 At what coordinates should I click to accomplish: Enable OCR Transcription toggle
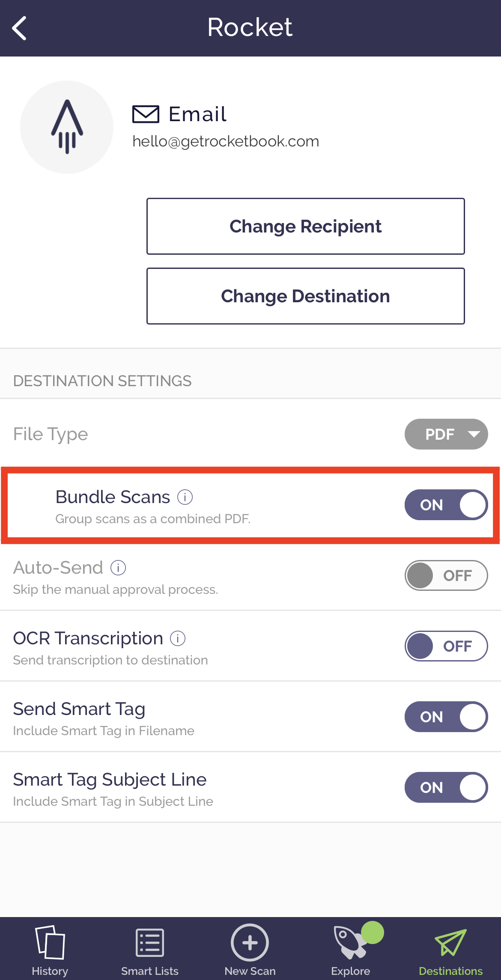click(x=446, y=646)
